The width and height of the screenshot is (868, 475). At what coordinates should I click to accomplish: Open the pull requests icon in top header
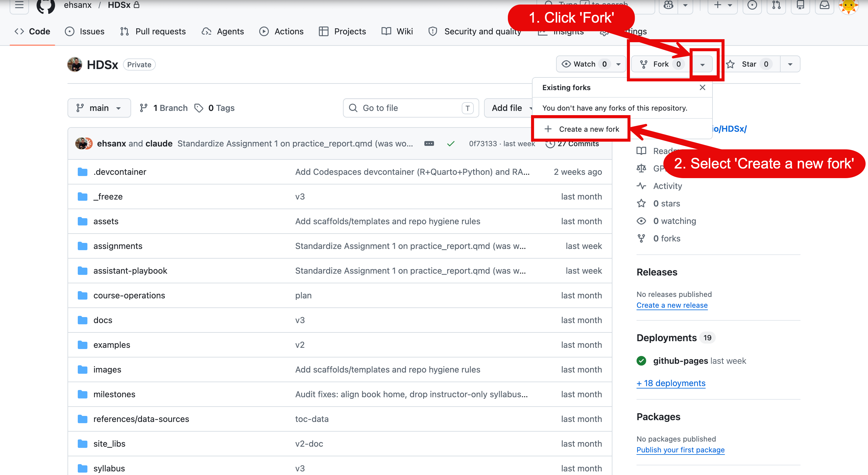click(x=776, y=5)
